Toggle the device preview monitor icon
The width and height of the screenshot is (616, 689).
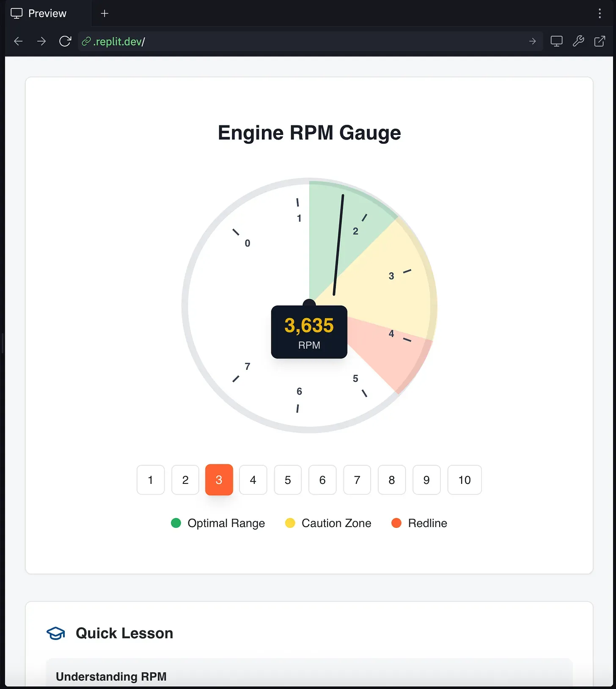point(556,41)
